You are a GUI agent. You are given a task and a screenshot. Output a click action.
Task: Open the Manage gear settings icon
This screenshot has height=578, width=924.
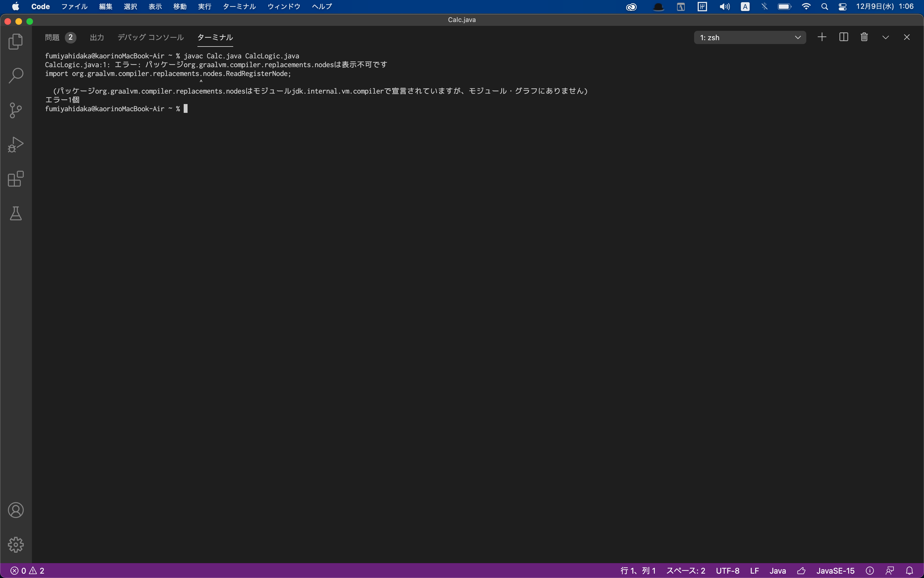point(16,544)
